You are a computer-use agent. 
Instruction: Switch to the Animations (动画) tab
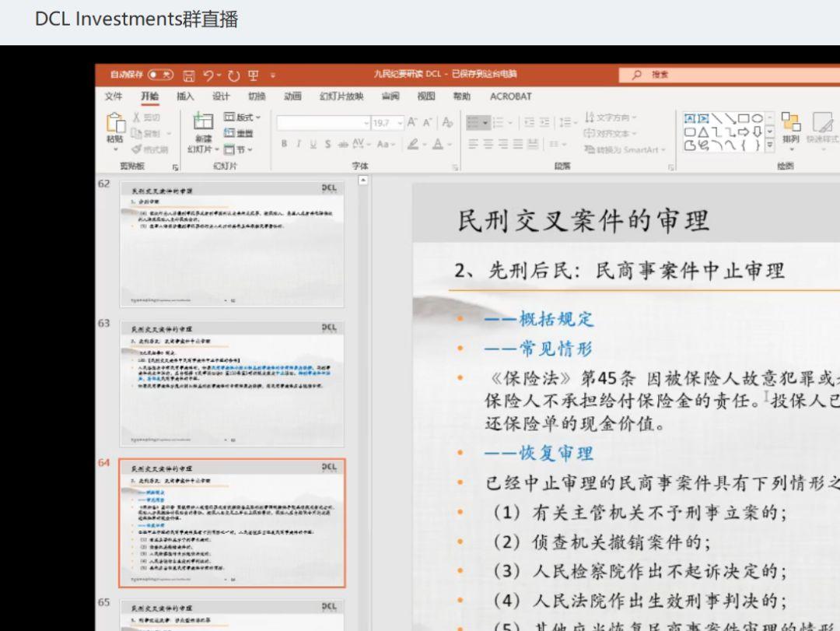click(292, 96)
